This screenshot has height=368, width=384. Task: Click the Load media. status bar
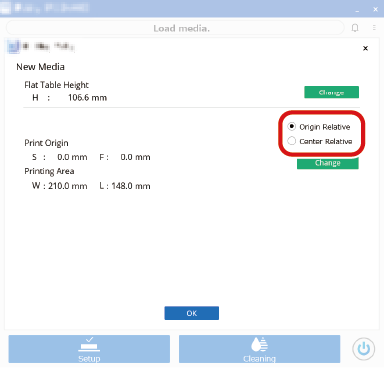click(175, 28)
